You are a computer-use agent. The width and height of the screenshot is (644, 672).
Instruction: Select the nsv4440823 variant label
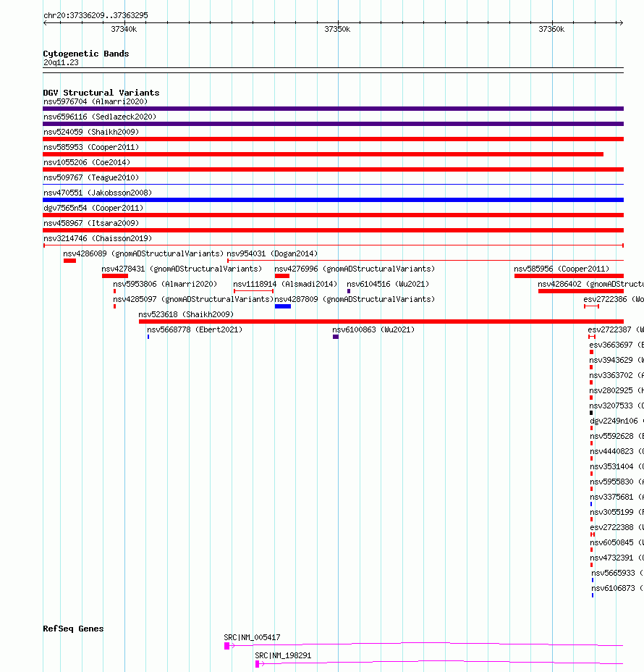coord(617,451)
